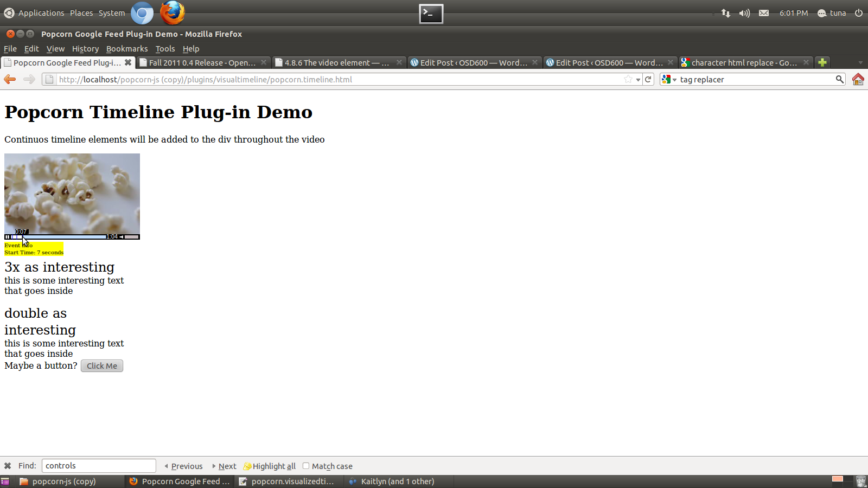The height and width of the screenshot is (488, 868).
Task: Bookmark this page with the star
Action: [628, 79]
